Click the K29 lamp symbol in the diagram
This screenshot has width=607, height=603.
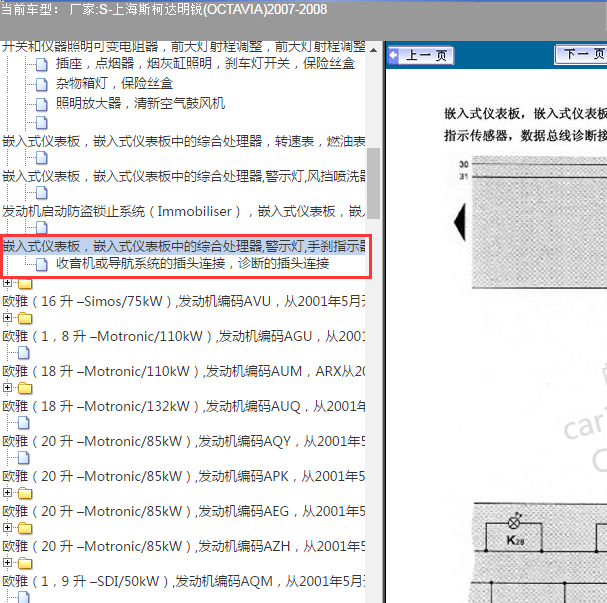pyautogui.click(x=514, y=523)
